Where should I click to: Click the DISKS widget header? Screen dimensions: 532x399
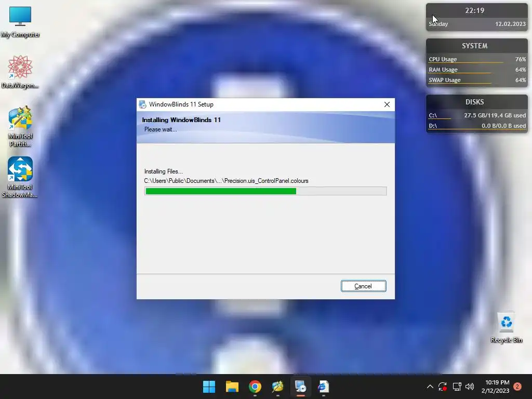(475, 102)
